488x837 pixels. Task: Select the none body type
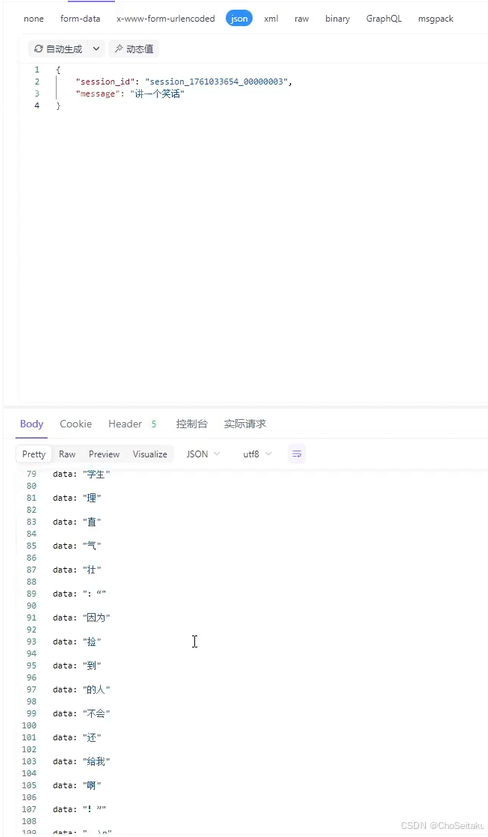click(33, 19)
